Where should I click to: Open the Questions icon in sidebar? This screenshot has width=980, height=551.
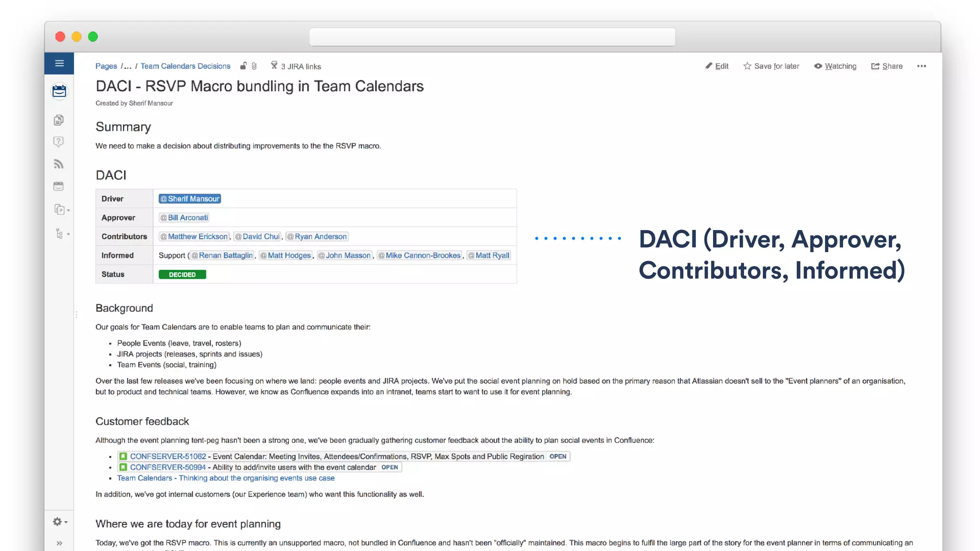point(58,142)
